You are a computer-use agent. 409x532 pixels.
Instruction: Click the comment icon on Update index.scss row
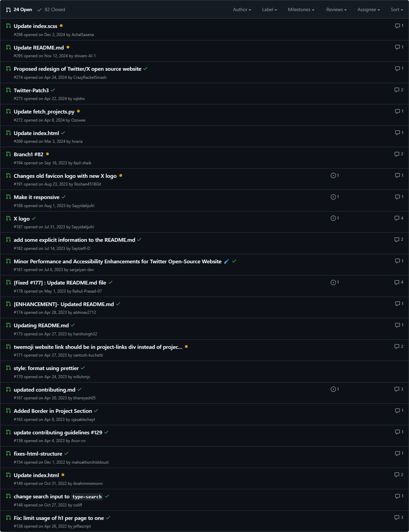click(x=397, y=26)
